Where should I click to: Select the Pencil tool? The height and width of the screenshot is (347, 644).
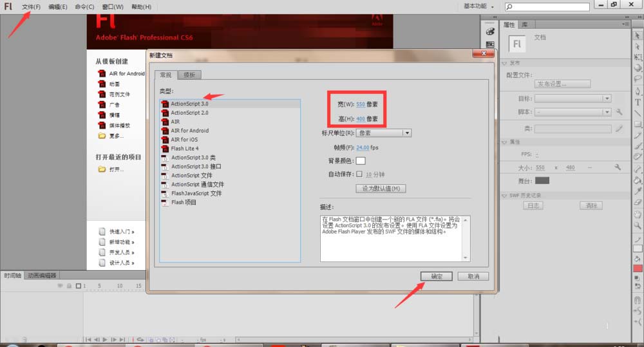[638, 135]
